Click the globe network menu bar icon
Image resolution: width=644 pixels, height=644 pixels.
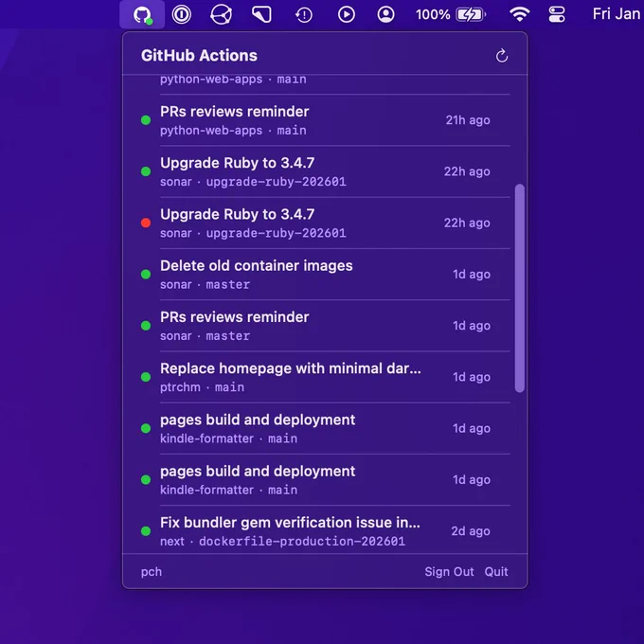point(222,15)
